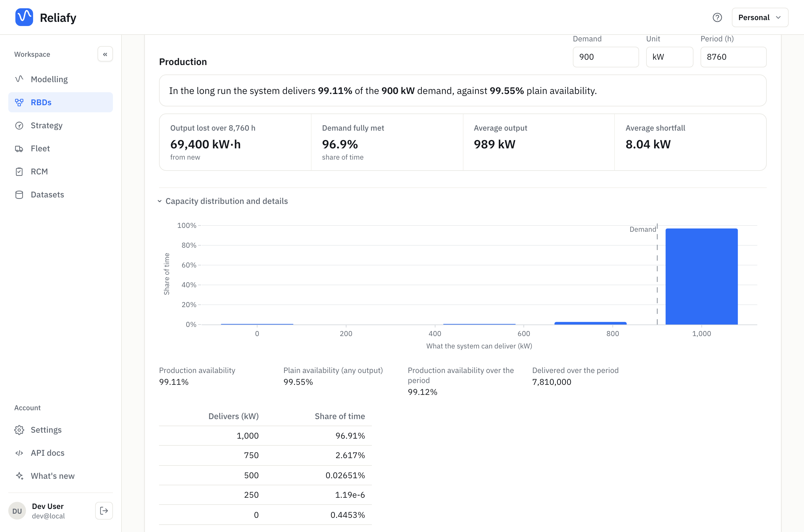The image size is (804, 532).
Task: Click the small 750 kW chart bar
Action: 590,323
